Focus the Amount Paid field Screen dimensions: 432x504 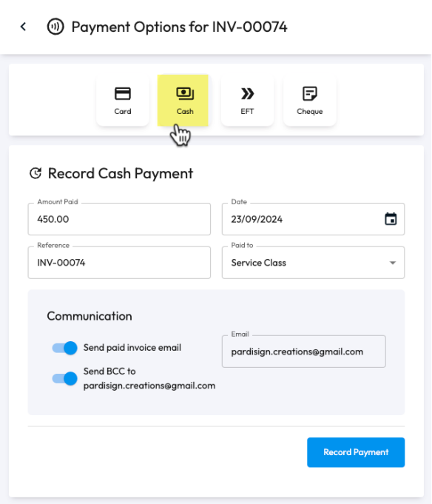tap(119, 219)
